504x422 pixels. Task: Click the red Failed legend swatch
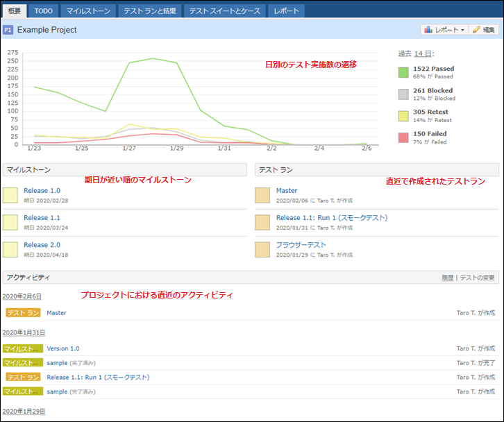(x=403, y=137)
